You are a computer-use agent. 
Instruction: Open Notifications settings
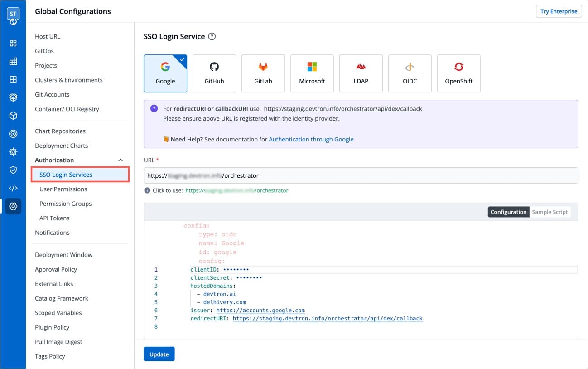pyautogui.click(x=52, y=233)
